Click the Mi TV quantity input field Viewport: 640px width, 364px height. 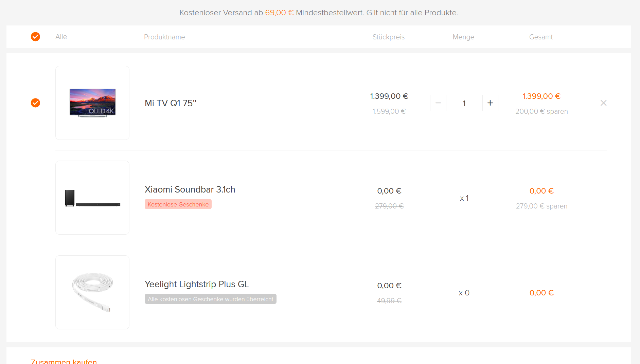464,103
